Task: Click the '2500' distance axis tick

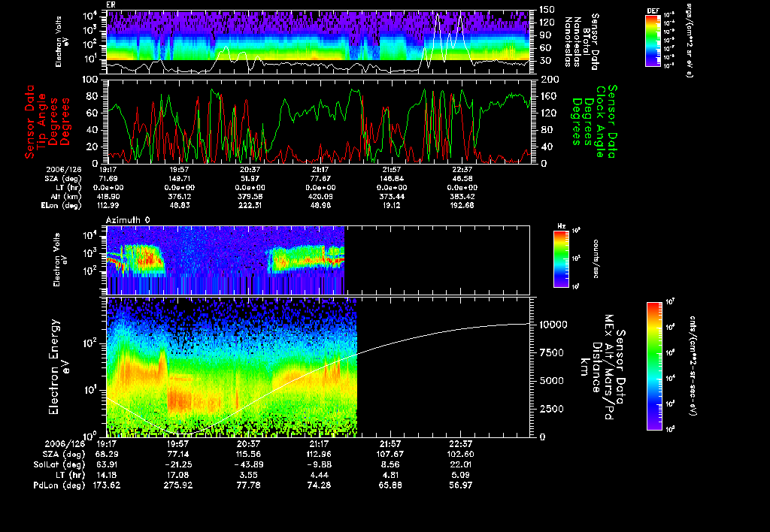Action: pos(553,409)
